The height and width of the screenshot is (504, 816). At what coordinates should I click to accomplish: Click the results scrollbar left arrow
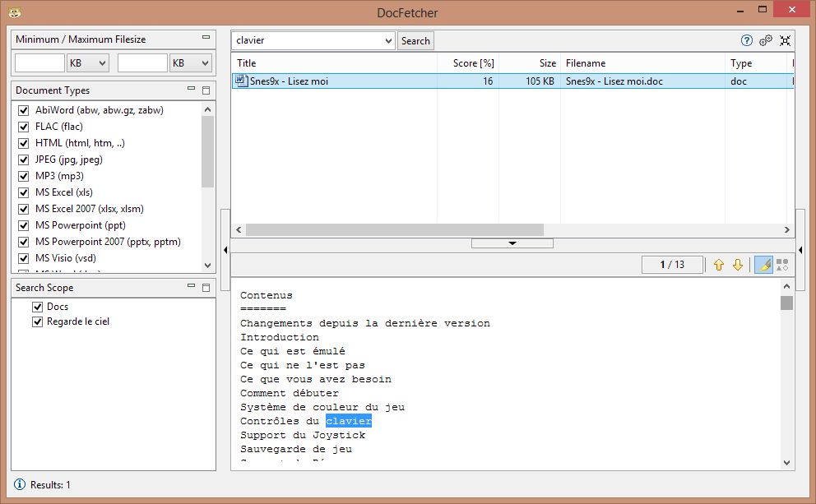(239, 229)
